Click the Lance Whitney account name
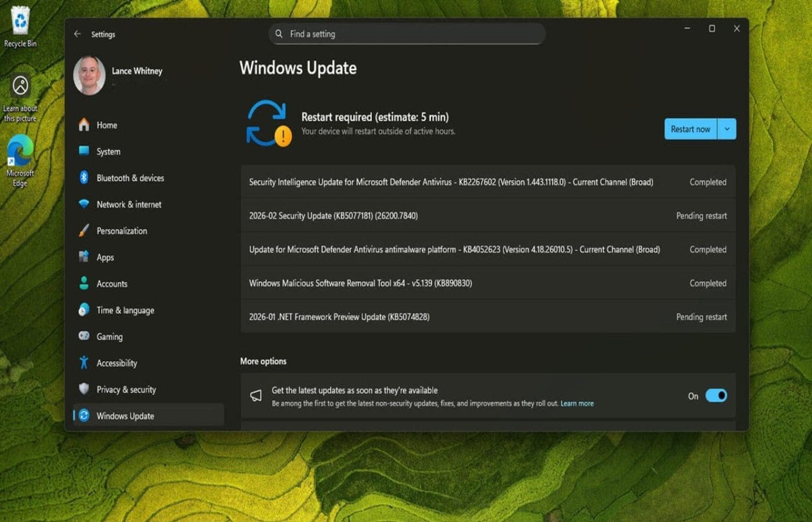This screenshot has width=812, height=522. point(137,71)
